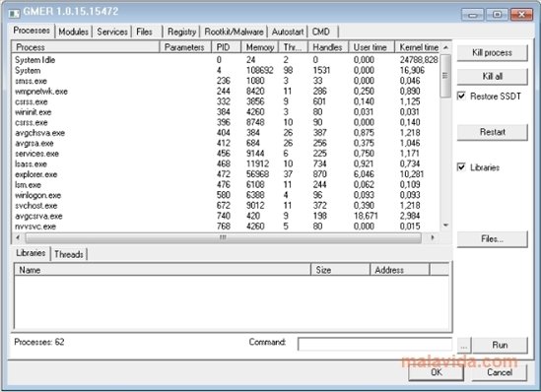Select the services.exe process

click(x=226, y=154)
